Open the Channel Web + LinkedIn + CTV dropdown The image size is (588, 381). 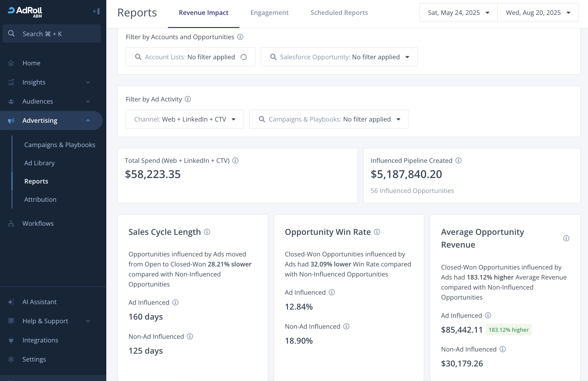pos(185,119)
